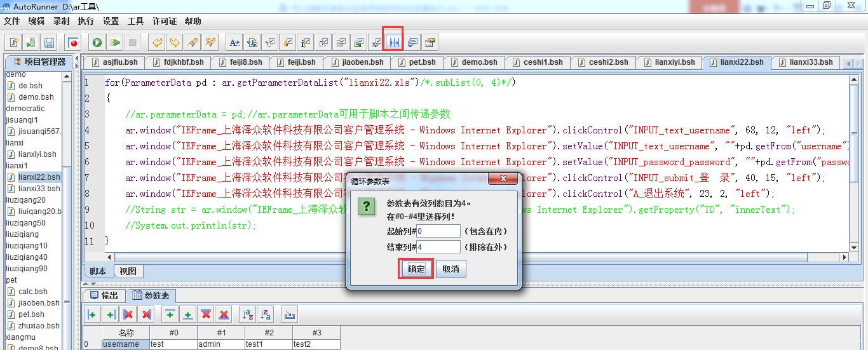The height and width of the screenshot is (350, 868).
Task: Click the letter 'A' text checkpoint icon
Action: coord(234,43)
